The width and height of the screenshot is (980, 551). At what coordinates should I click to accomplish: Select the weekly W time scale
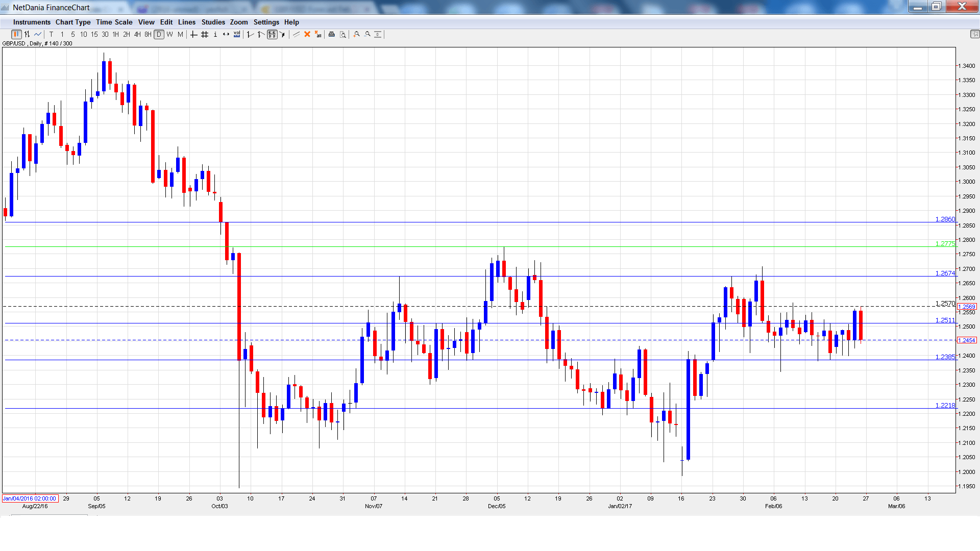(x=170, y=35)
